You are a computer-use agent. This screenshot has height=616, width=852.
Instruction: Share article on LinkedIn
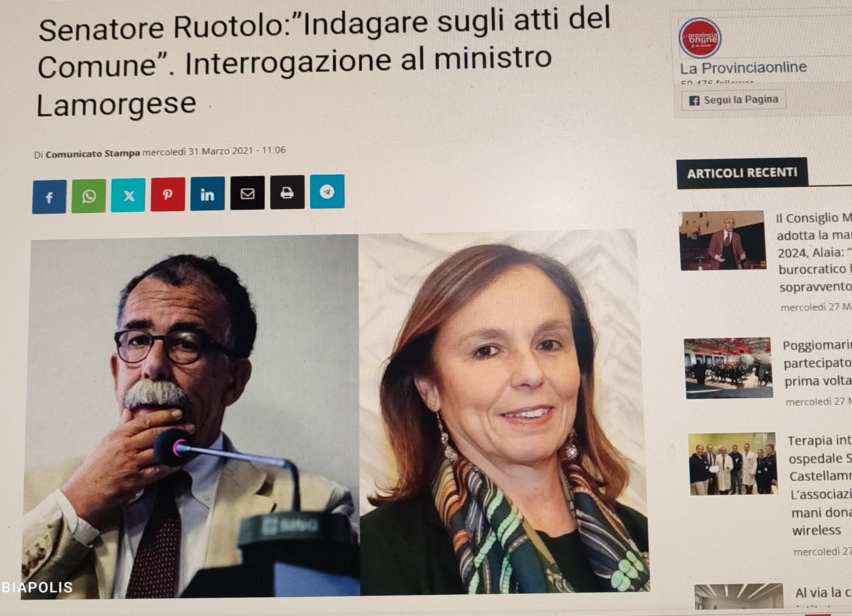tap(207, 193)
